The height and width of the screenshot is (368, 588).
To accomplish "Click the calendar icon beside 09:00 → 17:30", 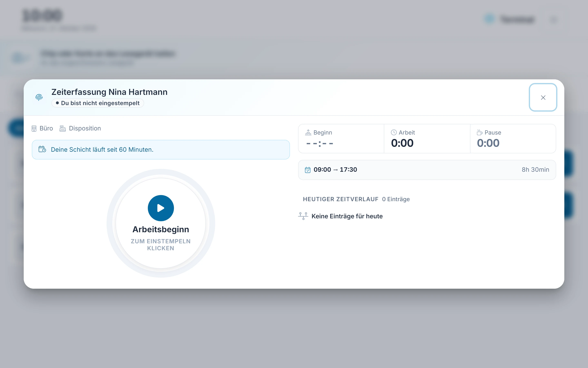I will [x=308, y=170].
